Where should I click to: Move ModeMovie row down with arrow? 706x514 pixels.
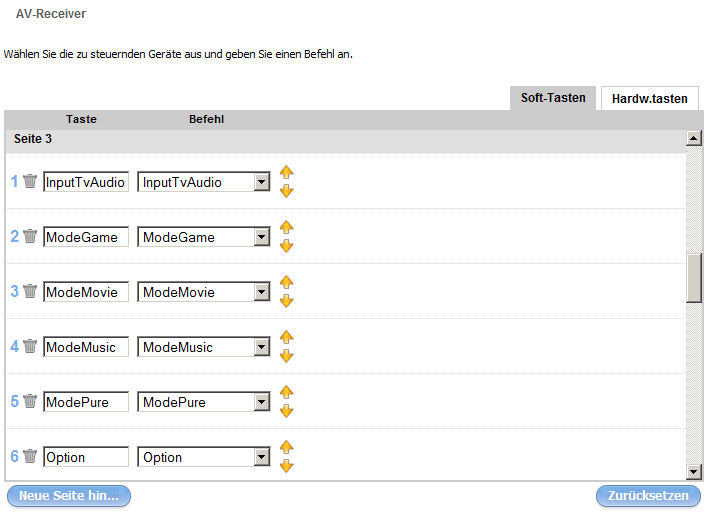point(286,301)
